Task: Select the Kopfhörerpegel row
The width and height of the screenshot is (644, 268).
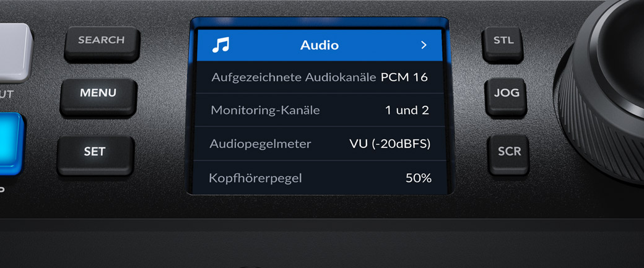Action: point(320,177)
